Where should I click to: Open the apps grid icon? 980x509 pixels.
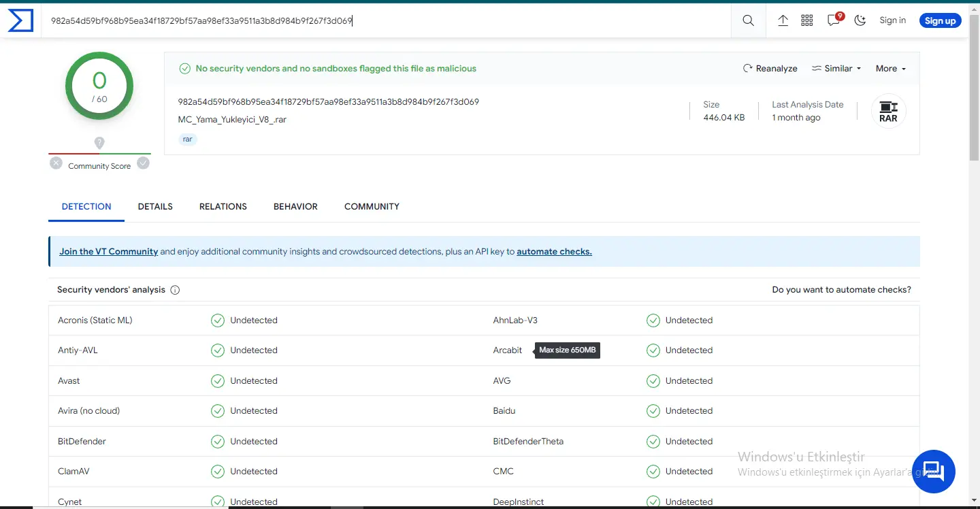[807, 20]
